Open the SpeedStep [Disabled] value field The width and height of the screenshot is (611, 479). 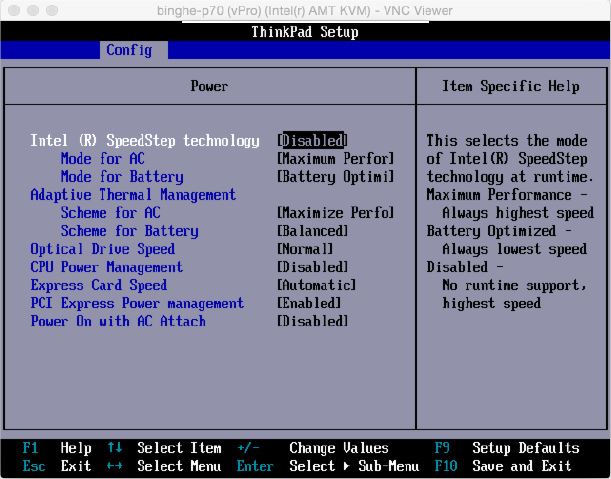[312, 141]
